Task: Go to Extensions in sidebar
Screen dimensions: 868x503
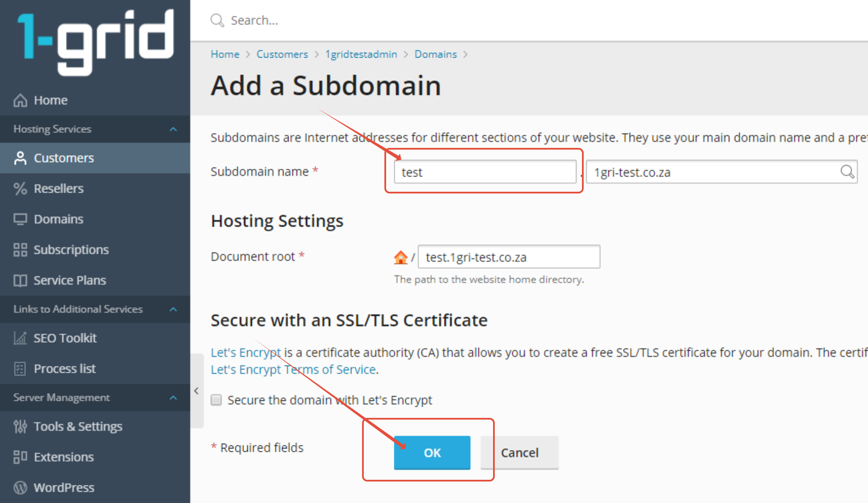Action: [64, 457]
